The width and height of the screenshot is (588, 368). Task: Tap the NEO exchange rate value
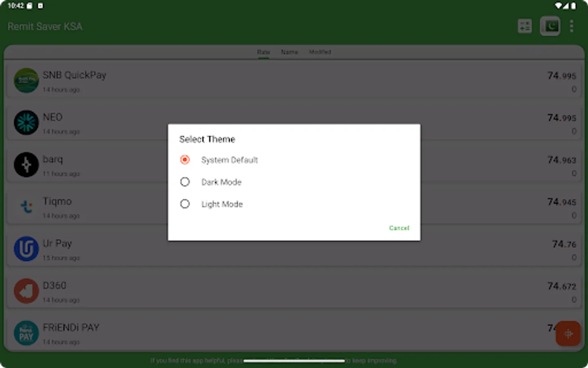pyautogui.click(x=561, y=118)
